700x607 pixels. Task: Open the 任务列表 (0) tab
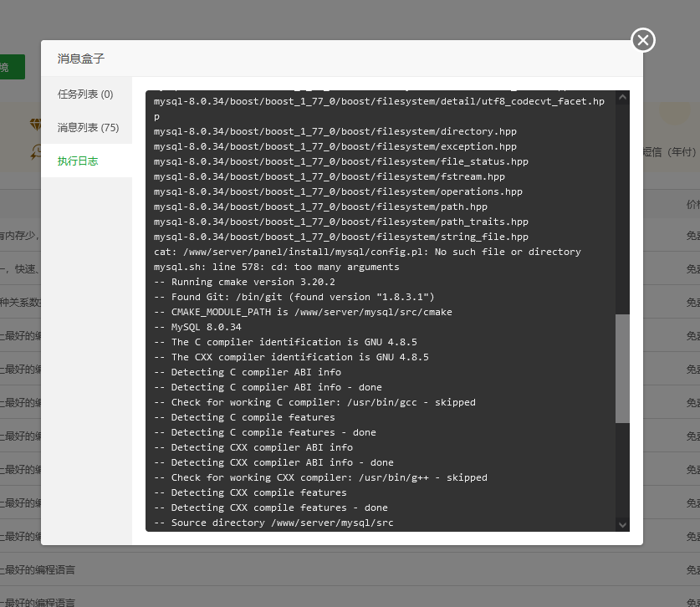tap(85, 94)
